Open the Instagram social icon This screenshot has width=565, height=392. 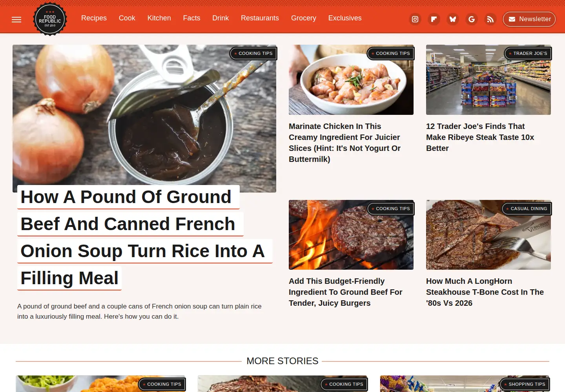click(415, 19)
